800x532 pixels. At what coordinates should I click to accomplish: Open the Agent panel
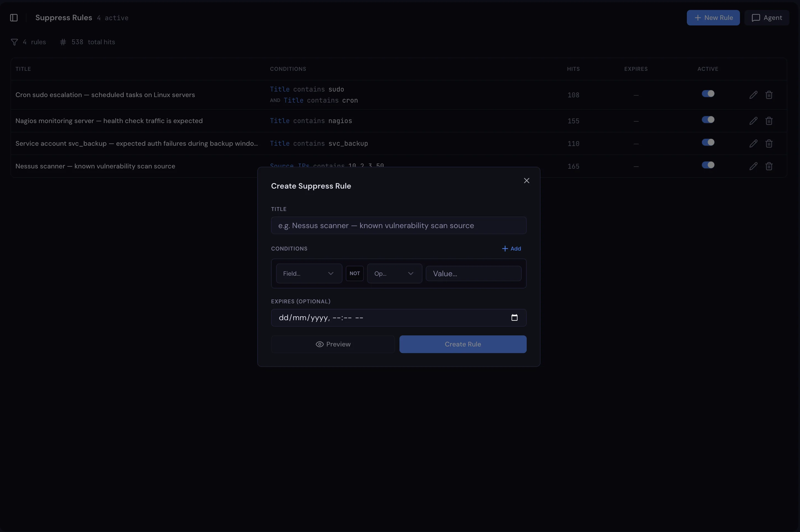pos(767,18)
